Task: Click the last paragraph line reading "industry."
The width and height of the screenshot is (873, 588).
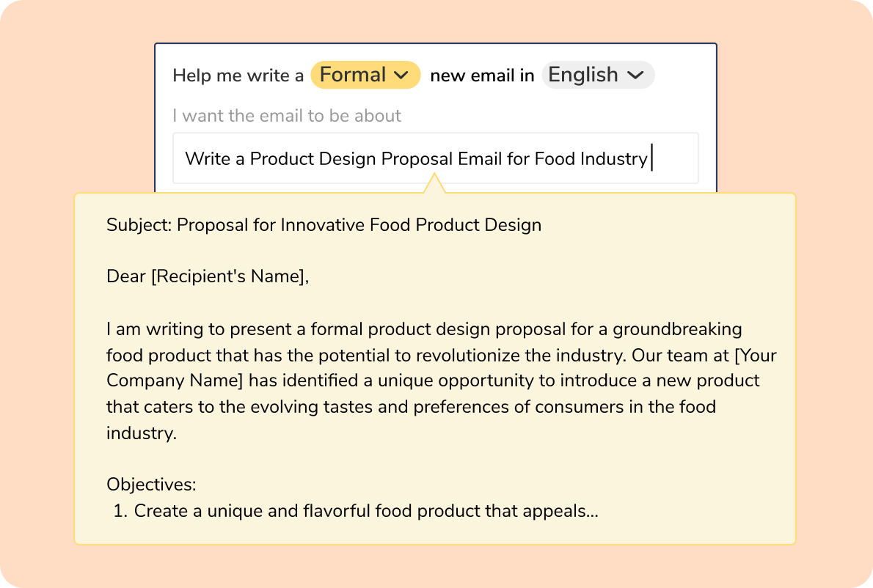Action: pos(142,433)
